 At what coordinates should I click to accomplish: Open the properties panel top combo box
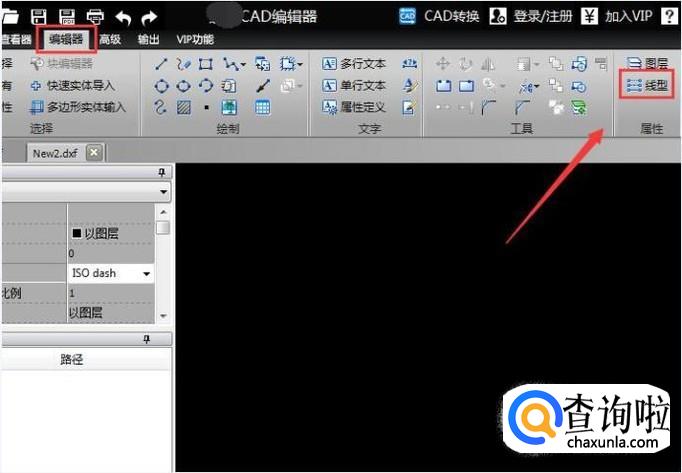coord(86,191)
